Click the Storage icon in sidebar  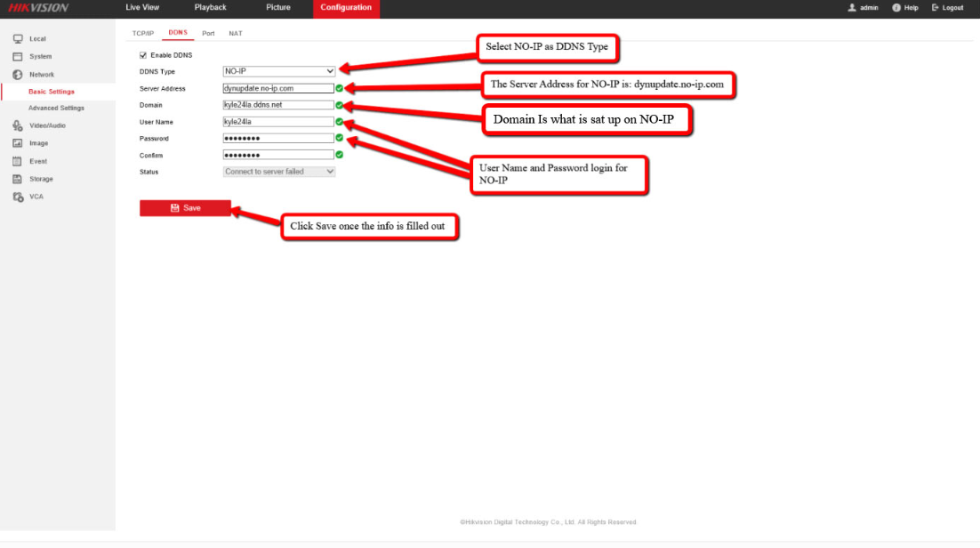click(x=18, y=179)
